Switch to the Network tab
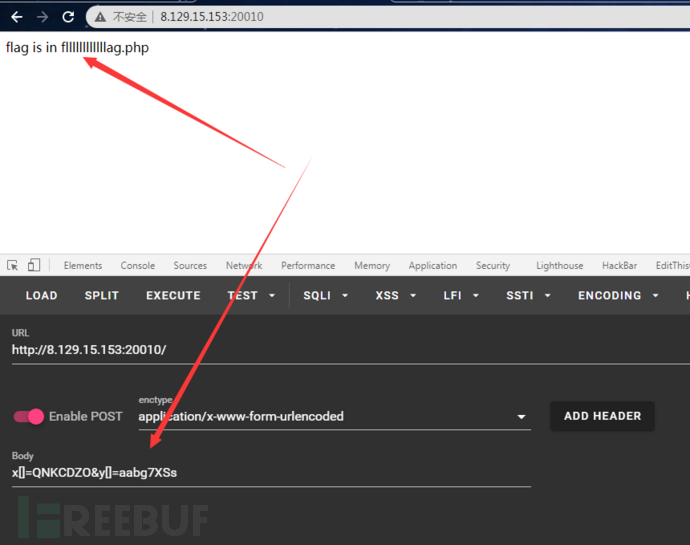This screenshot has width=690, height=545. click(x=244, y=265)
